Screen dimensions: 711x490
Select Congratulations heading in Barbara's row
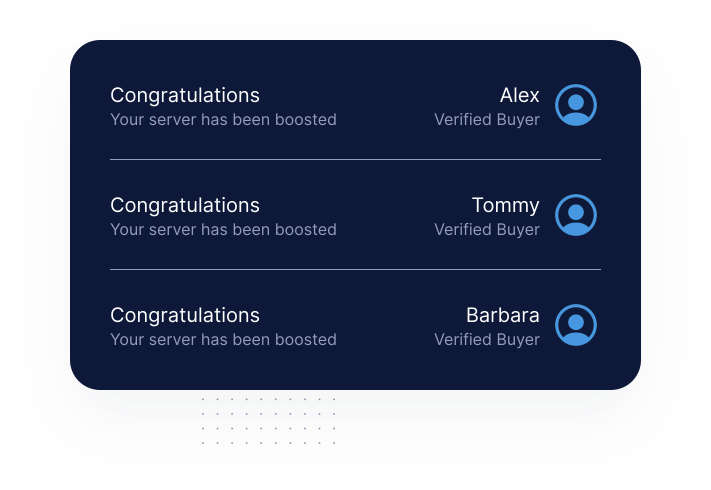[185, 315]
